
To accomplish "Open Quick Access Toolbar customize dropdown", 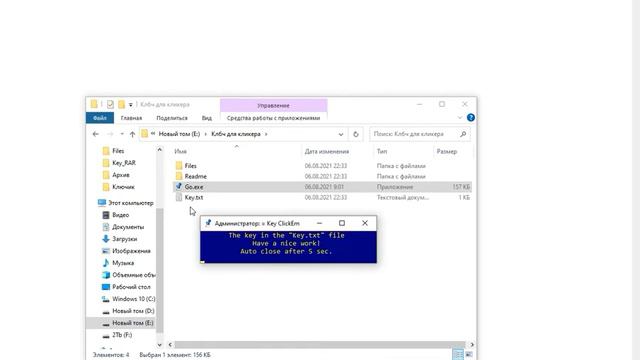I will [131, 105].
